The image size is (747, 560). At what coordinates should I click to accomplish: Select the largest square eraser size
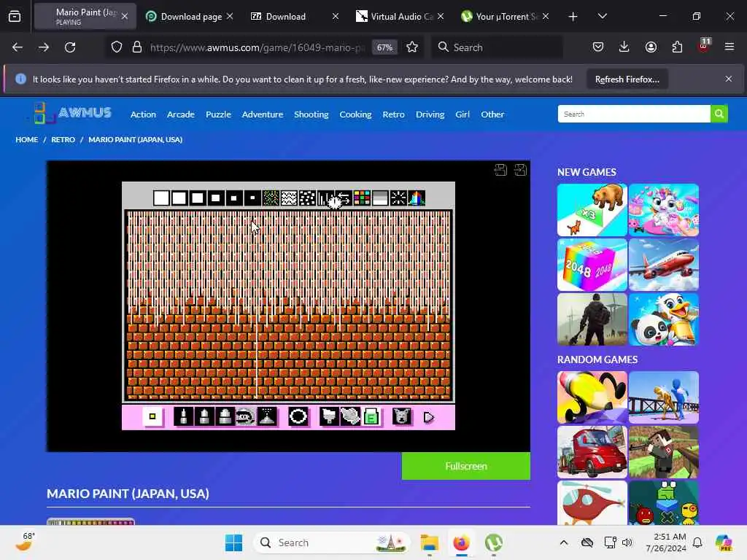pos(161,198)
